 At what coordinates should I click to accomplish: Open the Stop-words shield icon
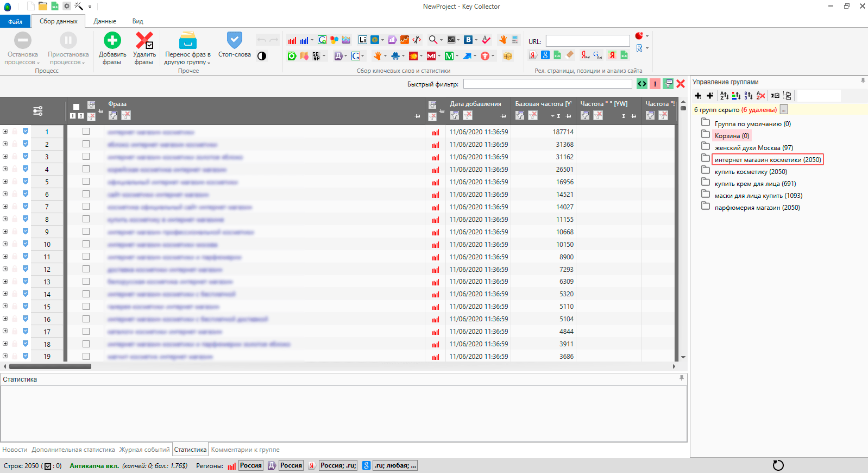[234, 40]
